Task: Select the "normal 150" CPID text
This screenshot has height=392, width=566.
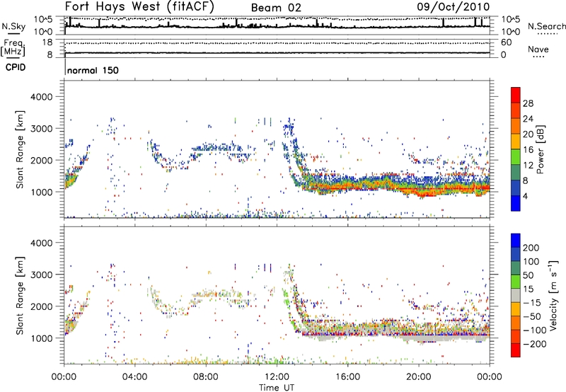Action: pyautogui.click(x=93, y=70)
